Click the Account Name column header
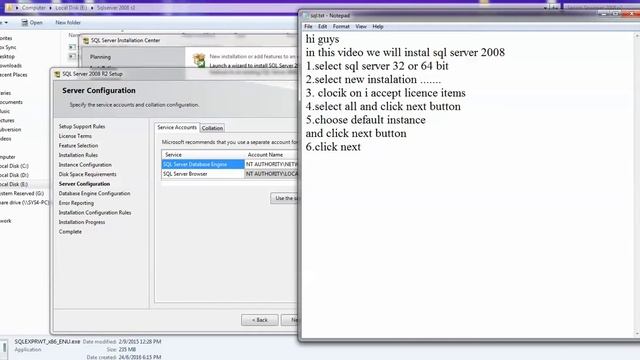The image size is (640, 360). [271, 155]
